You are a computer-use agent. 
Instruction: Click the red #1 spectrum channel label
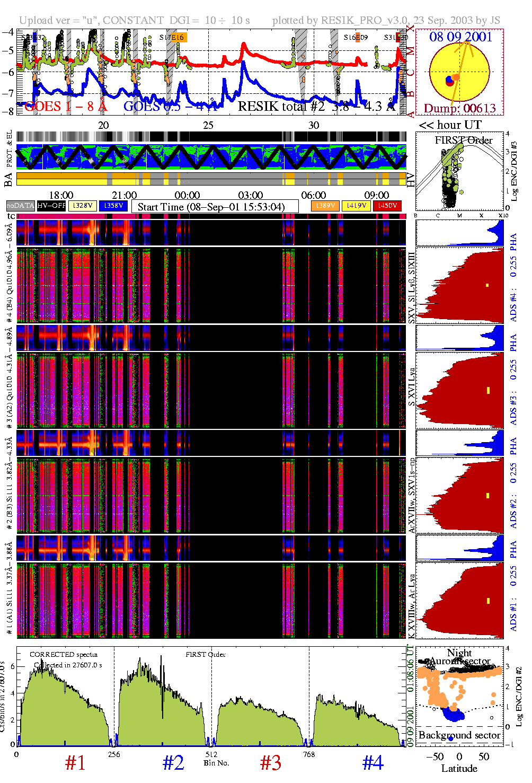(x=75, y=763)
